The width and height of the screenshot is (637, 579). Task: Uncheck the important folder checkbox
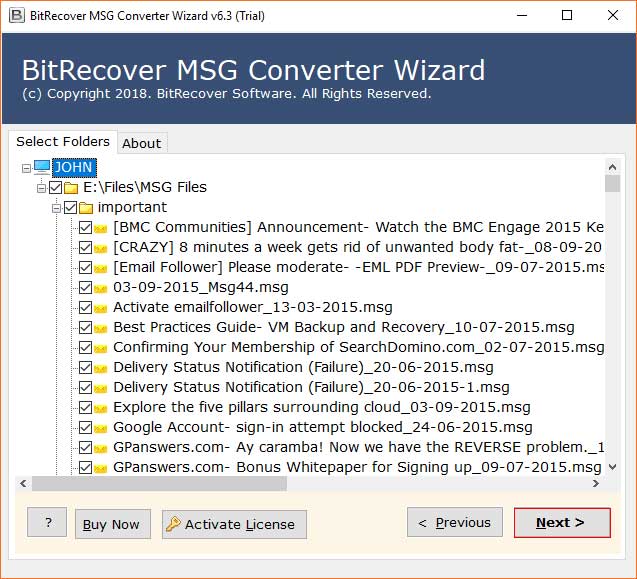click(x=71, y=208)
